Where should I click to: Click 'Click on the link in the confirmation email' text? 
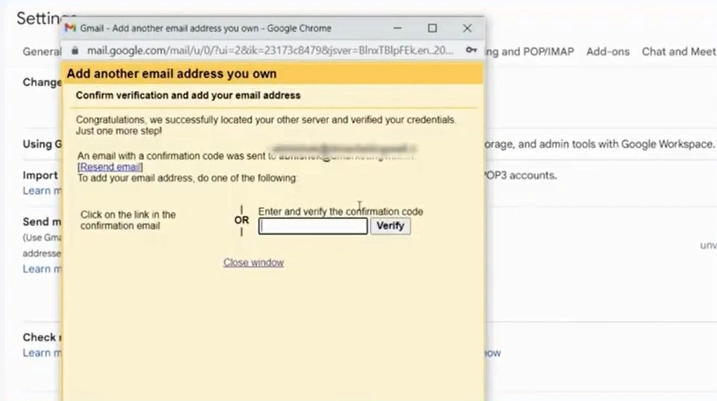[128, 220]
